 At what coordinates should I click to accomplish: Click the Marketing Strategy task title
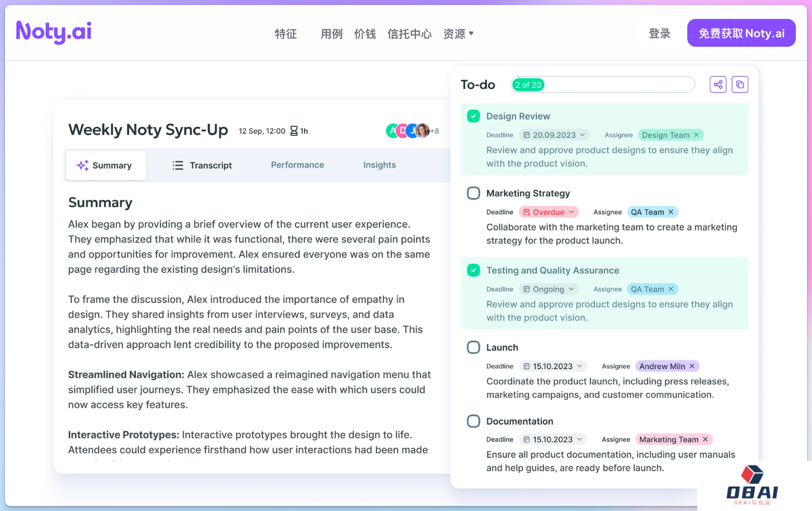click(528, 193)
